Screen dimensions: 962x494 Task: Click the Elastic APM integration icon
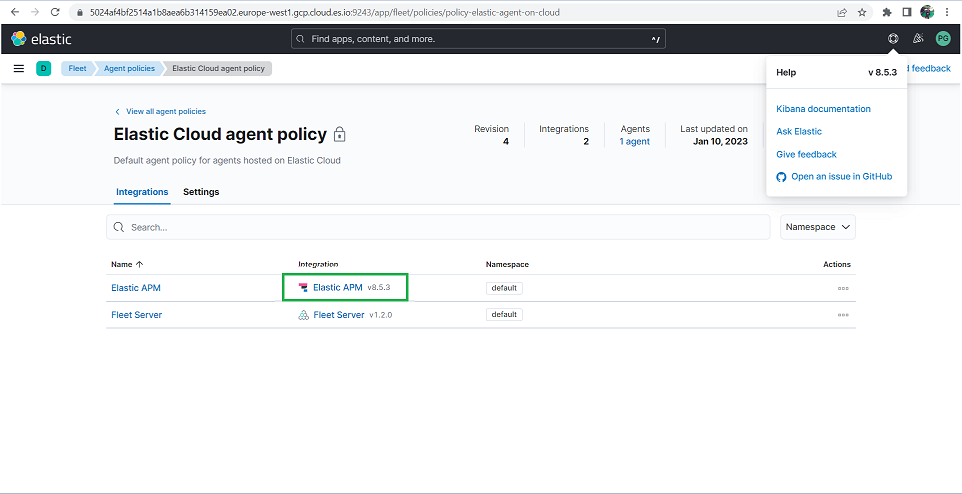(x=303, y=287)
